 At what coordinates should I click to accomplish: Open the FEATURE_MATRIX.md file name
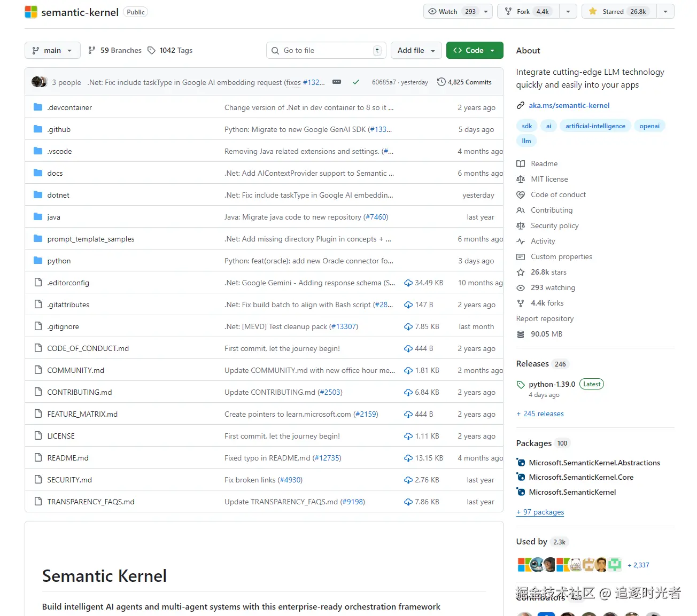point(82,414)
